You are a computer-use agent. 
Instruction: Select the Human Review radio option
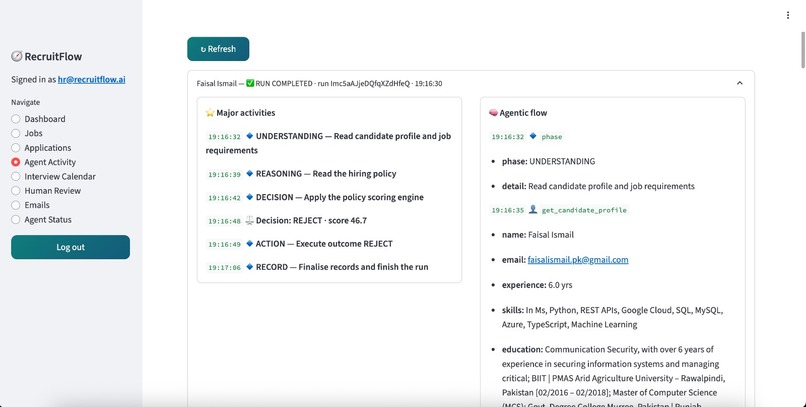pyautogui.click(x=15, y=191)
